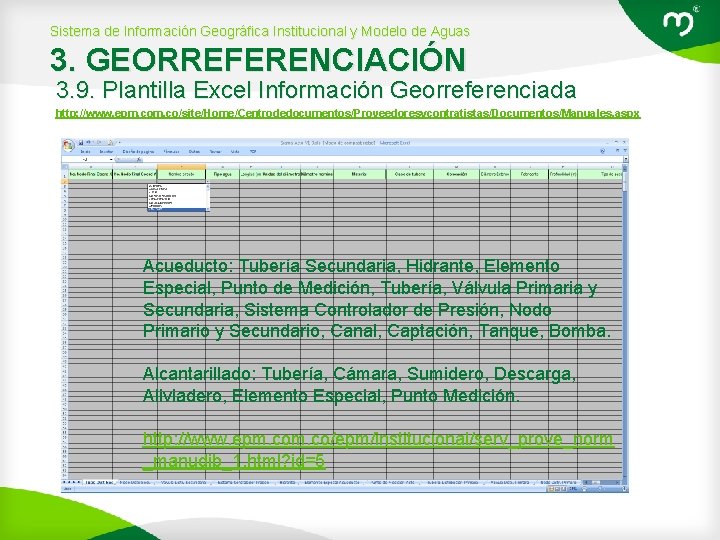Screen dimensions: 720x540
Task: Open the Revisar ribbon tab
Action: click(215, 152)
